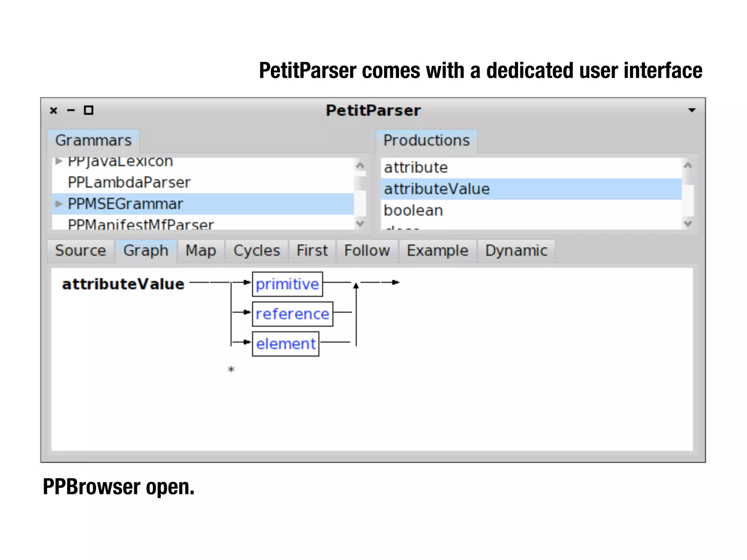This screenshot has width=747, height=560.
Task: Select the boolean production
Action: pos(531,210)
